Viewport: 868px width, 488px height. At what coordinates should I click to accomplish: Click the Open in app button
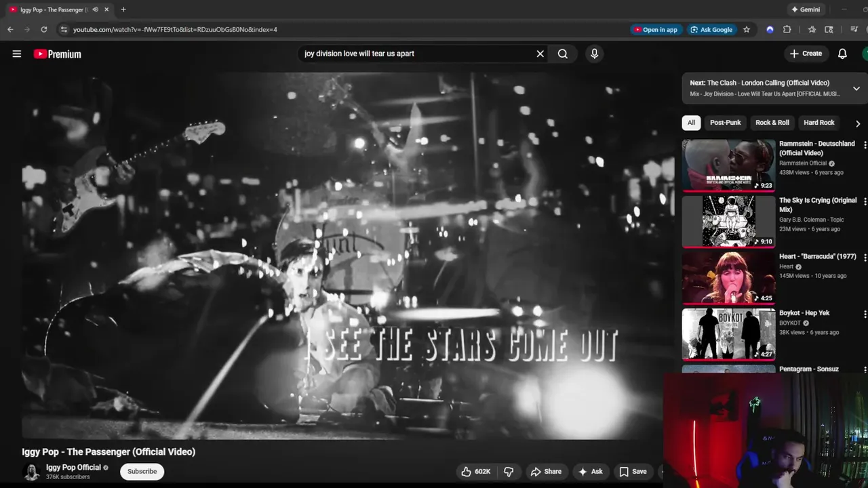[x=655, y=29]
